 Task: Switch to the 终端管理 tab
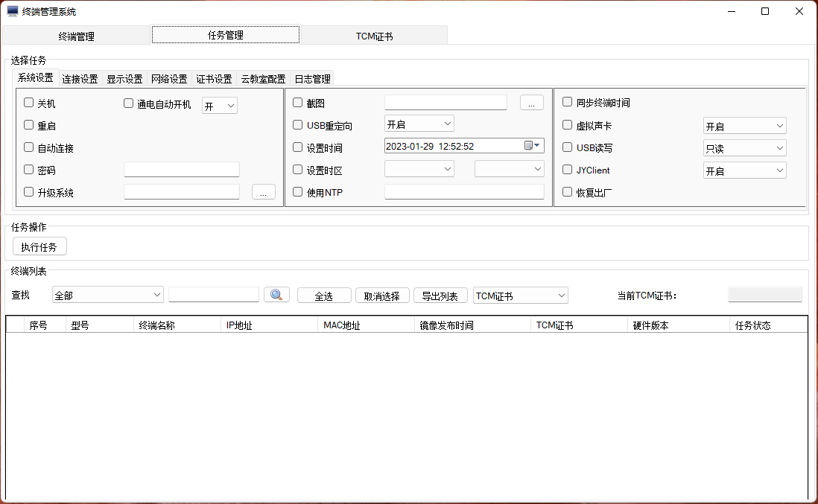pos(76,36)
